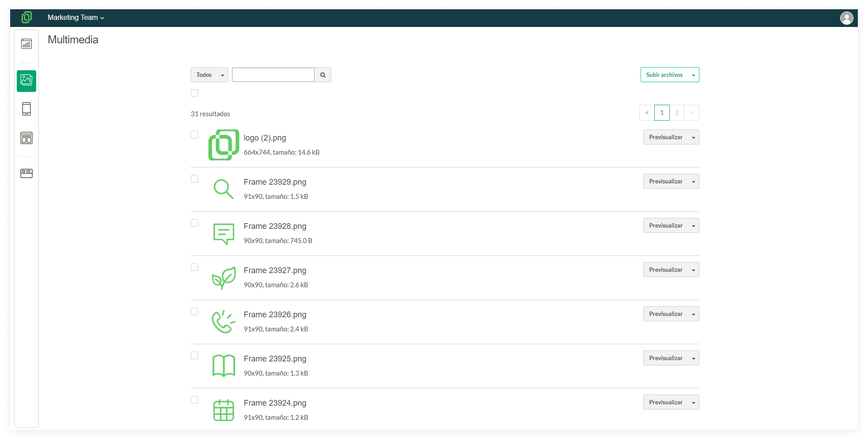868x441 pixels.
Task: Click '90x90, tamaño: 745.0 B' details
Action: [x=278, y=241]
